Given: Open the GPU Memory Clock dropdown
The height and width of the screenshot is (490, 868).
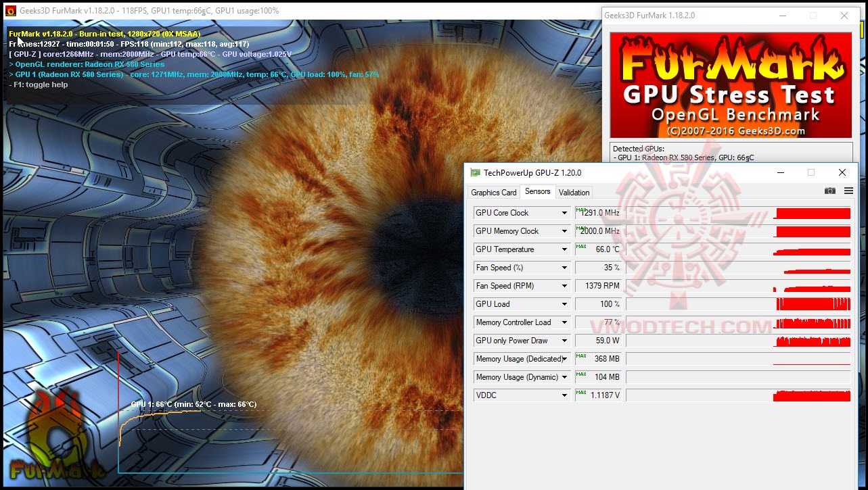Looking at the screenshot, I should (x=564, y=231).
